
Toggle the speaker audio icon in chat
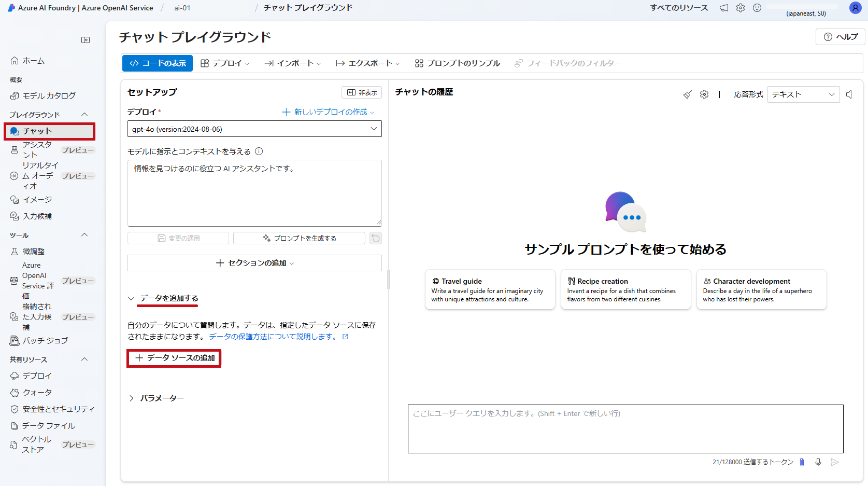click(x=849, y=94)
